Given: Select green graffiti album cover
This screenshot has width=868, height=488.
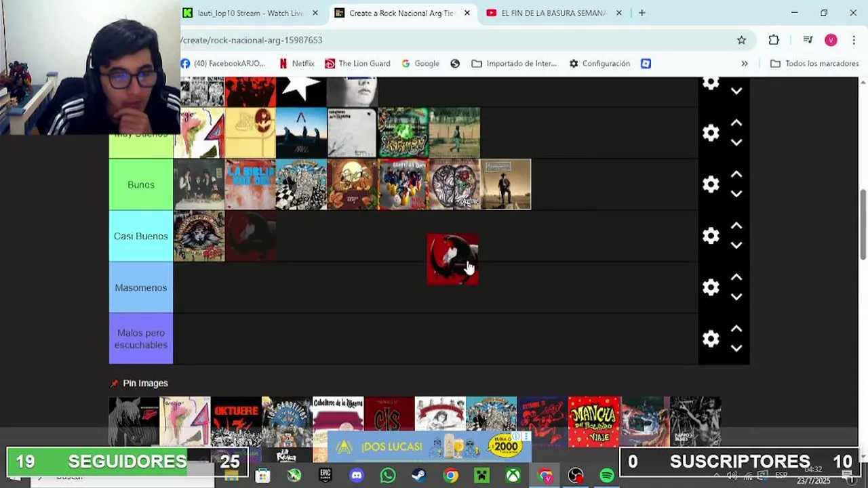Looking at the screenshot, I should [403, 133].
